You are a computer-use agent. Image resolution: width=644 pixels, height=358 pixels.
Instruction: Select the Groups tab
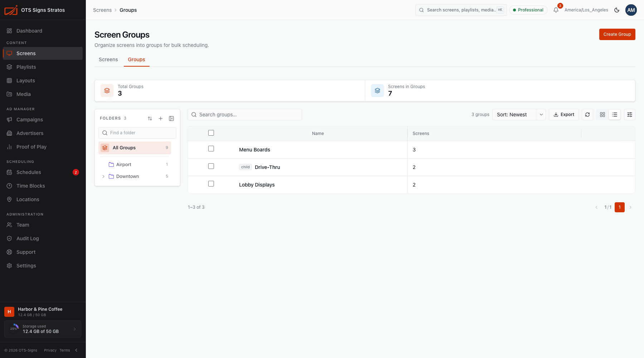(x=137, y=59)
